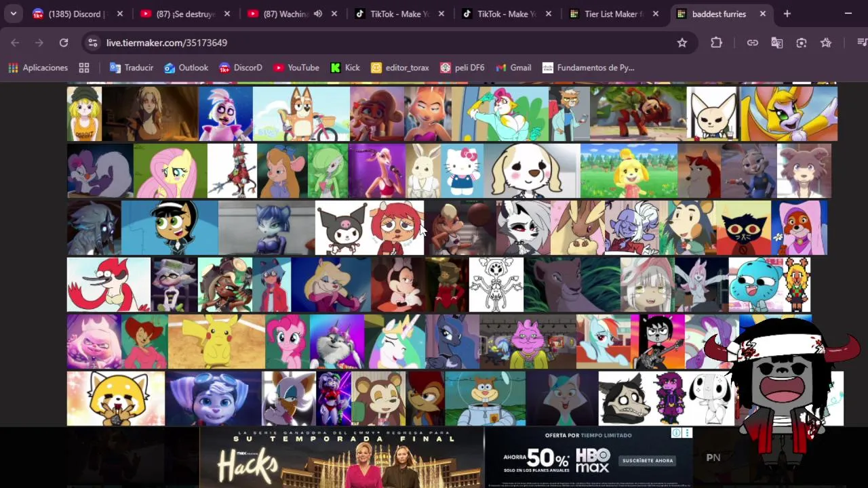The height and width of the screenshot is (488, 868).
Task: Select the Pikachu image
Action: click(216, 342)
